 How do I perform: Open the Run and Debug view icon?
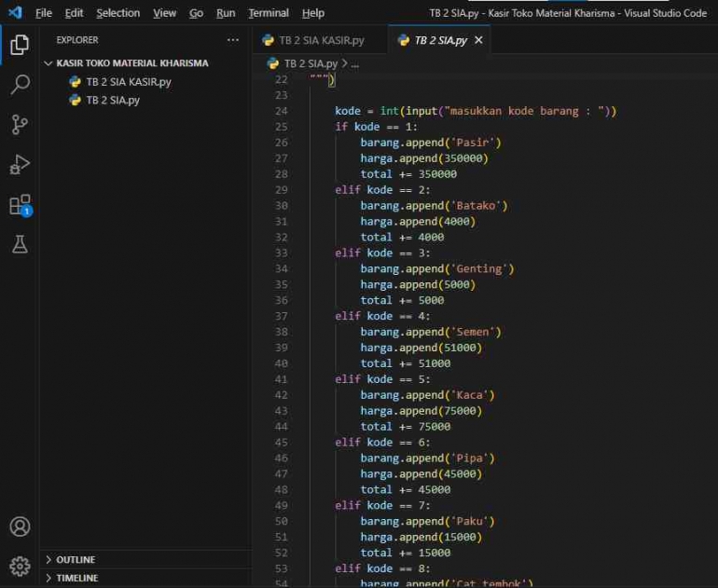tap(20, 164)
